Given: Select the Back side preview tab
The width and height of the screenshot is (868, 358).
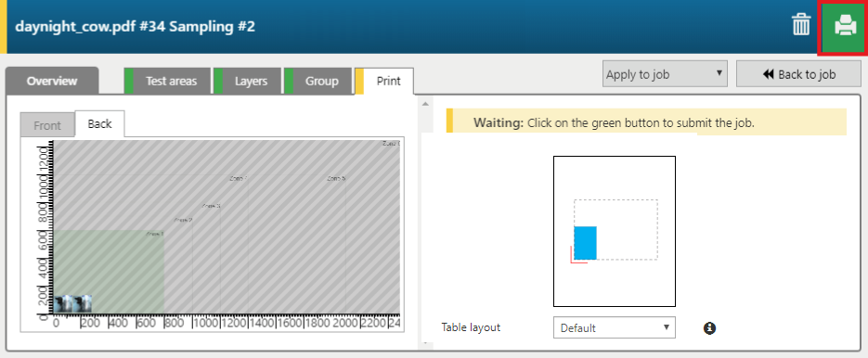Looking at the screenshot, I should pyautogui.click(x=99, y=124).
